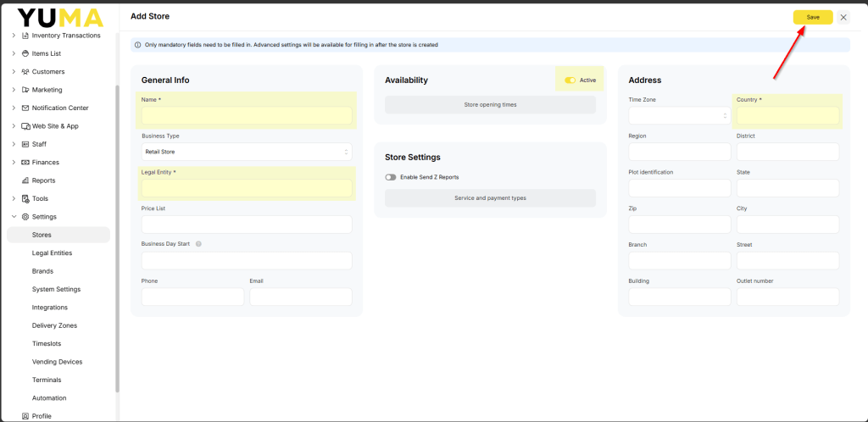Viewport: 868px width, 422px height.
Task: Click the State input field
Action: coord(787,188)
